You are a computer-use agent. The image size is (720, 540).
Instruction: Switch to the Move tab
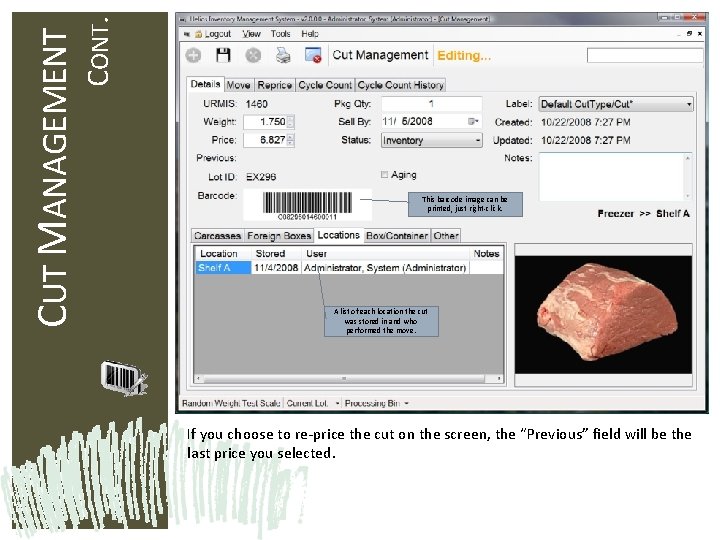238,85
